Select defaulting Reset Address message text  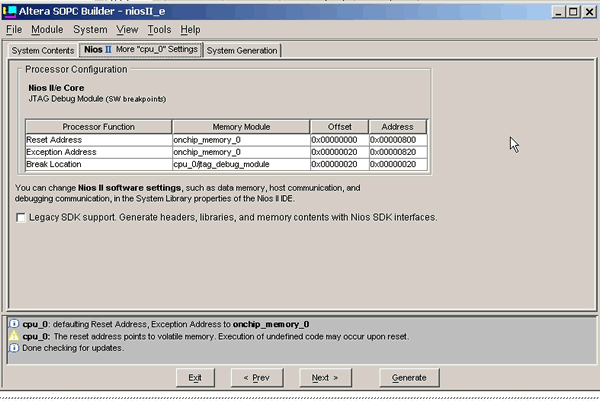pyautogui.click(x=166, y=324)
